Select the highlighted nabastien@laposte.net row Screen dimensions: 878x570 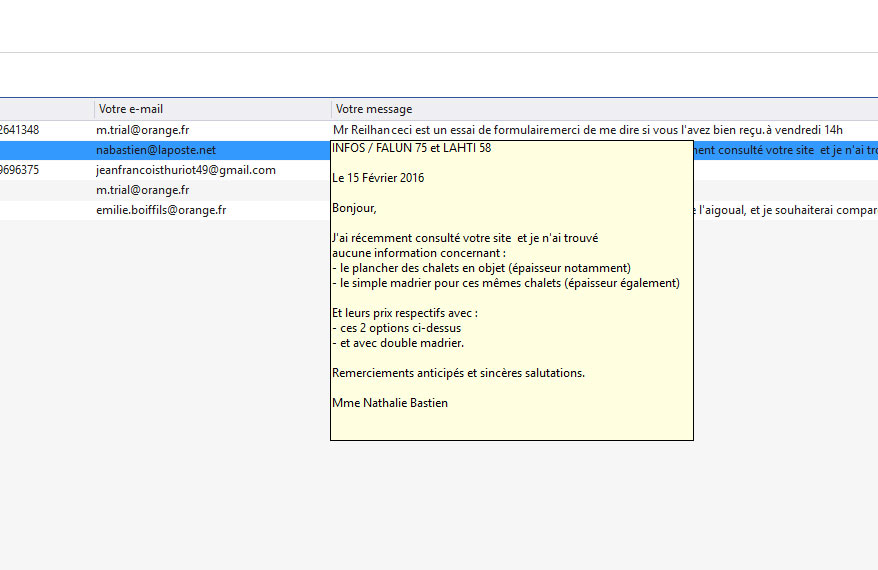(155, 150)
